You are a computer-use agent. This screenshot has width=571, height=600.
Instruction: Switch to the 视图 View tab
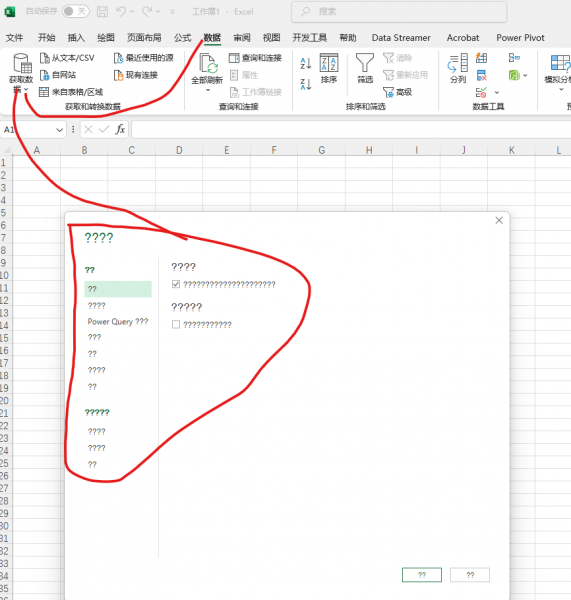(271, 38)
